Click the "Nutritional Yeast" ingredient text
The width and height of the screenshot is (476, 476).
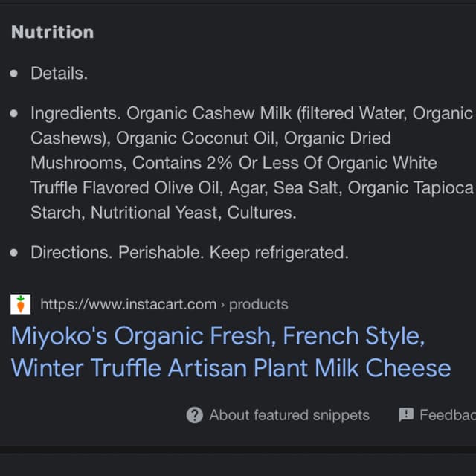point(152,213)
